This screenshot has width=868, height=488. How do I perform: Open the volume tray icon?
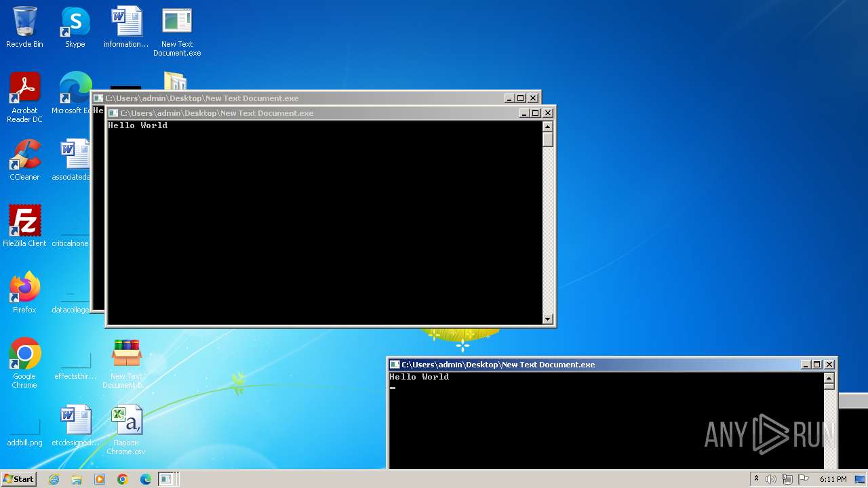point(771,479)
